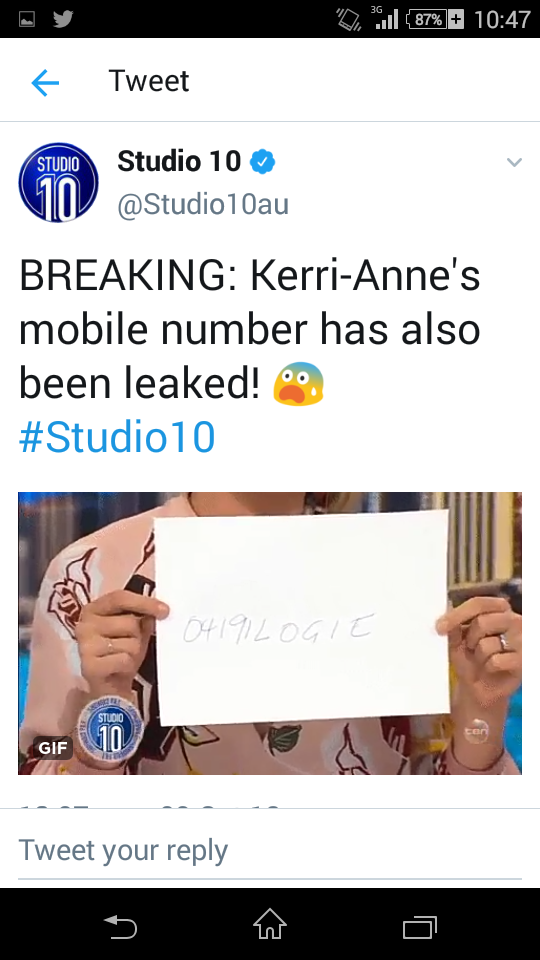Tap the GIF badge on the media

[53, 748]
